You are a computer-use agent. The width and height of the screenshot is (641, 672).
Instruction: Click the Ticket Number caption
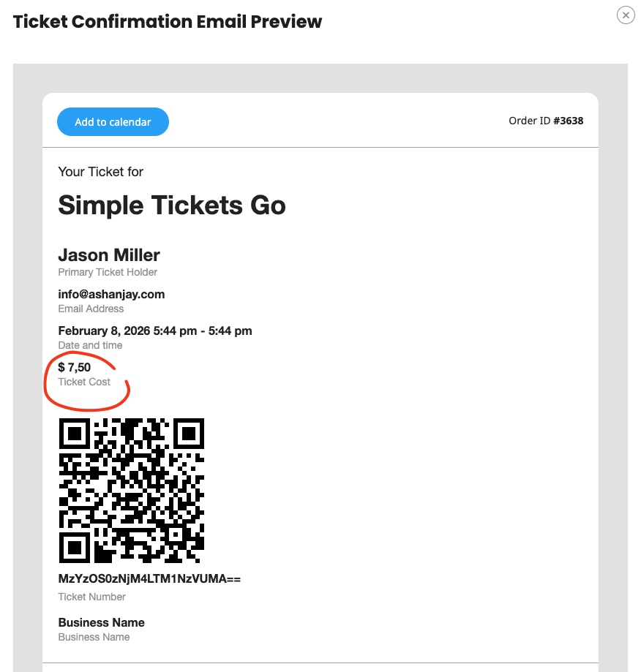pos(92,597)
